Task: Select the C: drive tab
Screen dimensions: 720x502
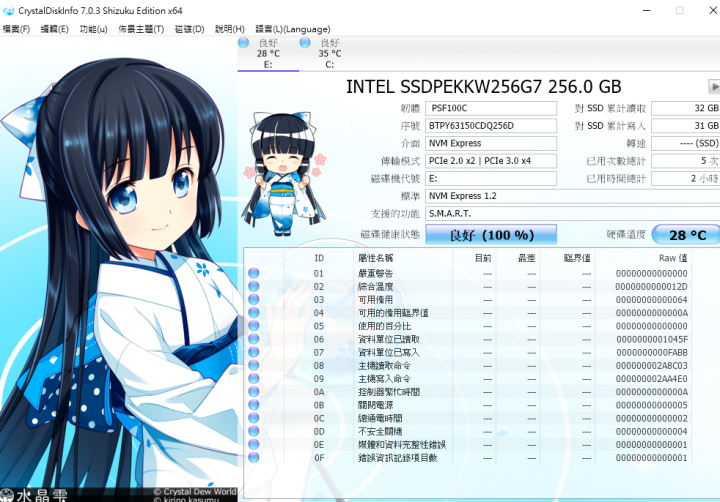Action: coord(330,54)
